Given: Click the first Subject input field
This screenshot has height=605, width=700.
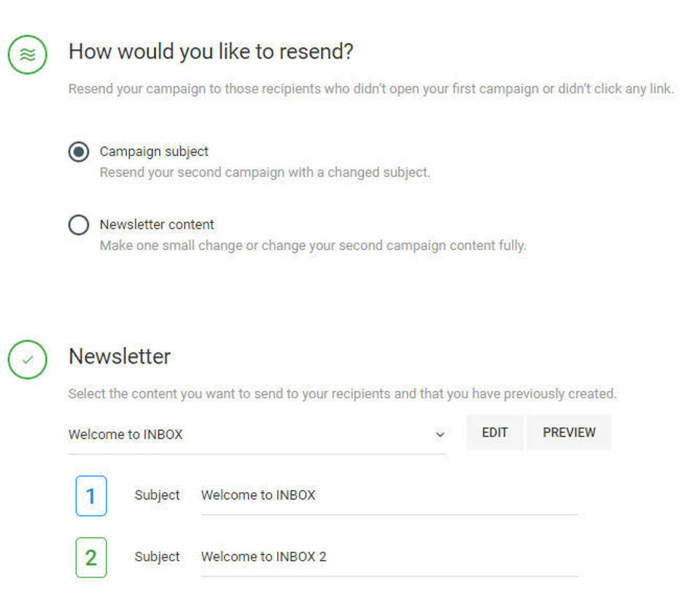Looking at the screenshot, I should (x=386, y=496).
